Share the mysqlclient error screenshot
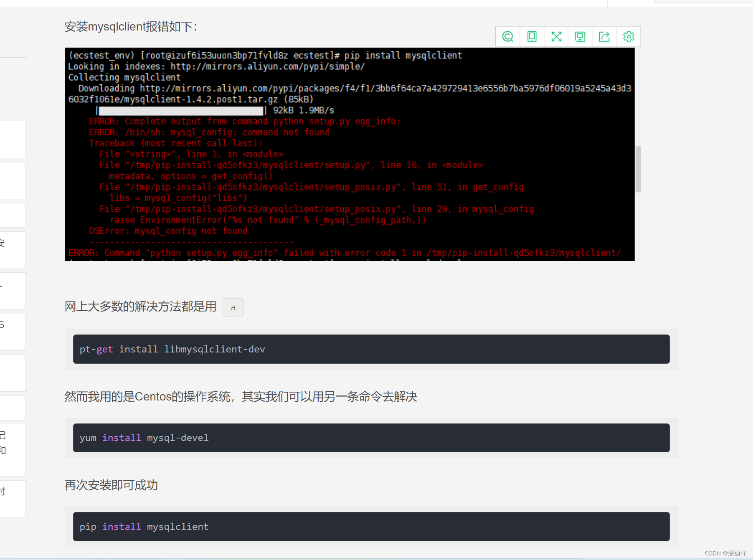 (604, 36)
